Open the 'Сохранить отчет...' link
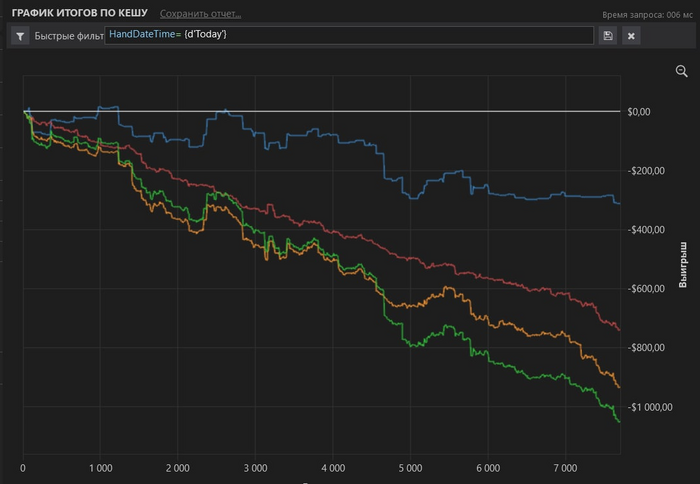Screen dimensions: 700x484 200,14
